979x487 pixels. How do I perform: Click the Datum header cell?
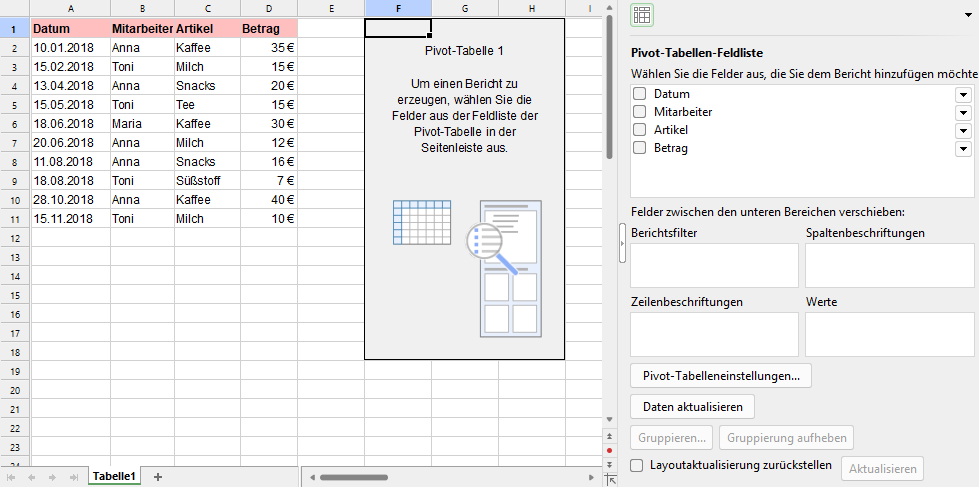71,29
